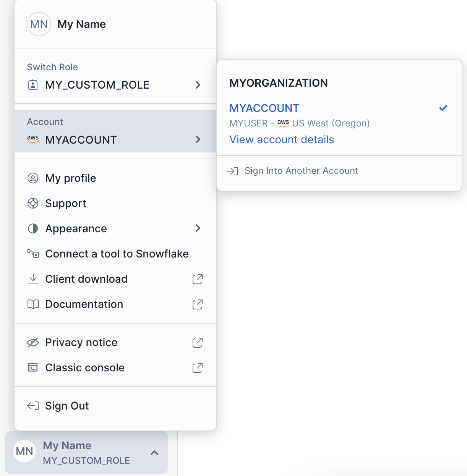
Task: Click the Privacy notice crossed-eye icon
Action: click(x=33, y=342)
